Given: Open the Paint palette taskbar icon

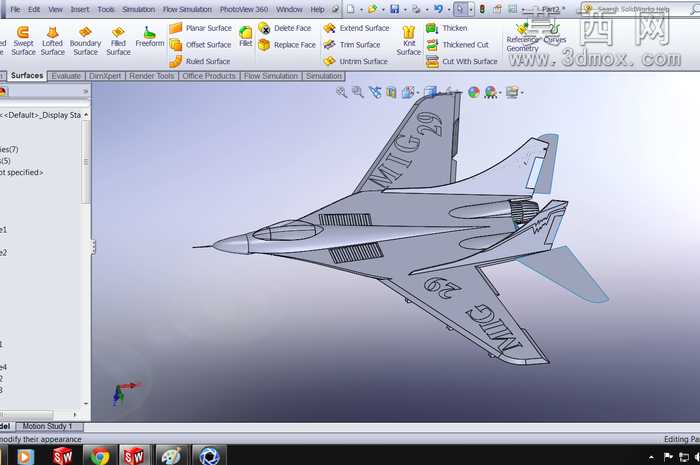Looking at the screenshot, I should [x=171, y=456].
